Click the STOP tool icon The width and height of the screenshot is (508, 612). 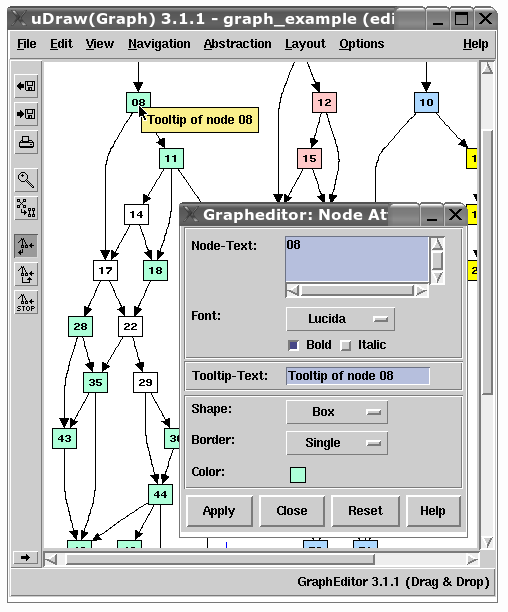26,302
